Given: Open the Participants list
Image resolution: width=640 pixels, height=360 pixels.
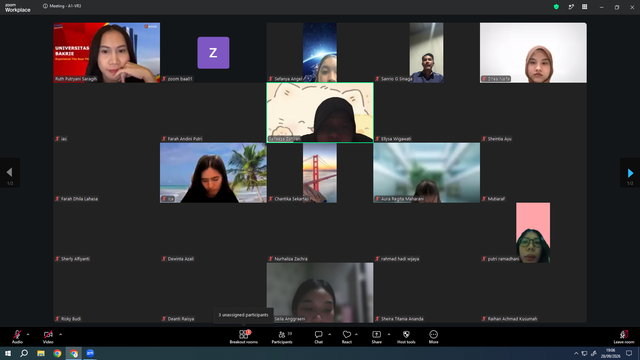Looking at the screenshot, I should click(282, 336).
